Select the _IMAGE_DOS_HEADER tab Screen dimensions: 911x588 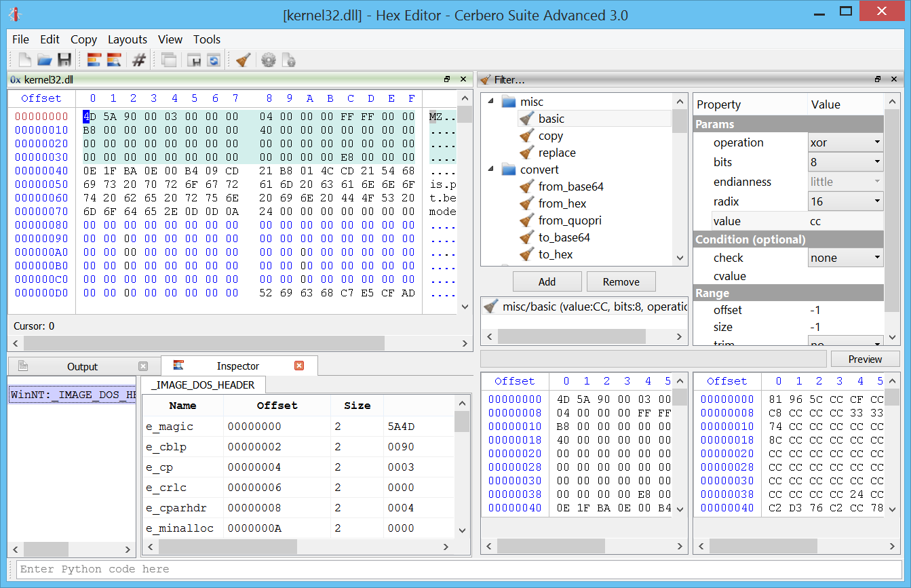tap(203, 385)
